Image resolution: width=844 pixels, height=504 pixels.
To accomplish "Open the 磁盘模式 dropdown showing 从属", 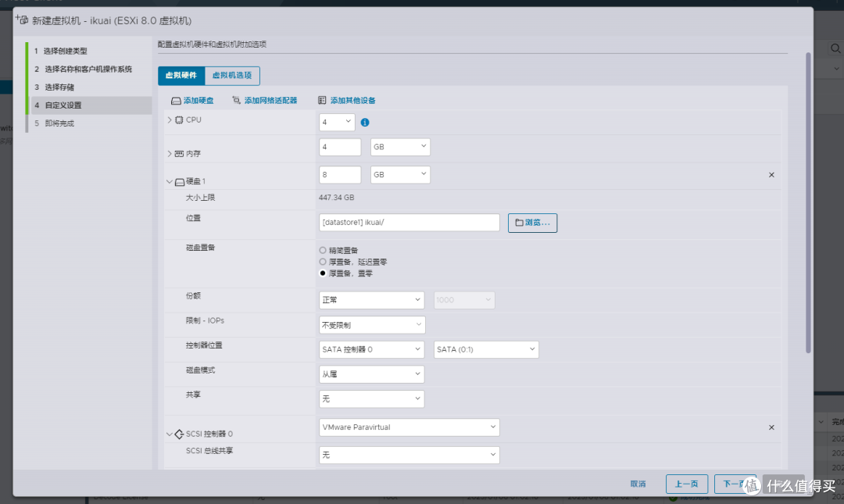I will pos(371,374).
